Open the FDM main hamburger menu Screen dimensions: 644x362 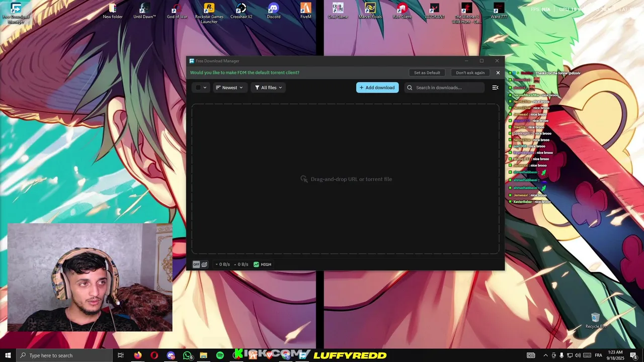click(x=495, y=87)
